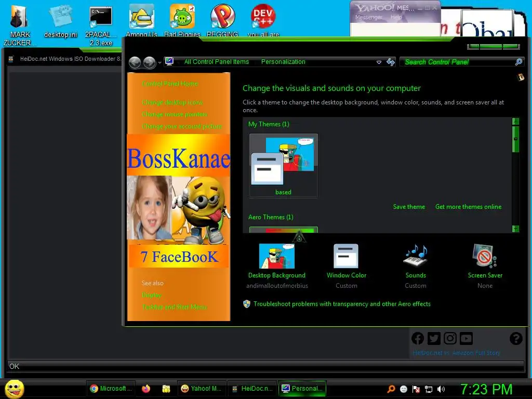Open the action center flag tray icon
Screen dimensions: 532x399
(x=416, y=389)
